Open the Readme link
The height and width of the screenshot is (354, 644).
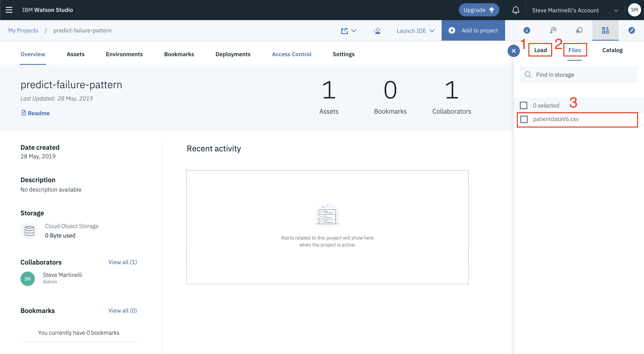click(x=39, y=113)
